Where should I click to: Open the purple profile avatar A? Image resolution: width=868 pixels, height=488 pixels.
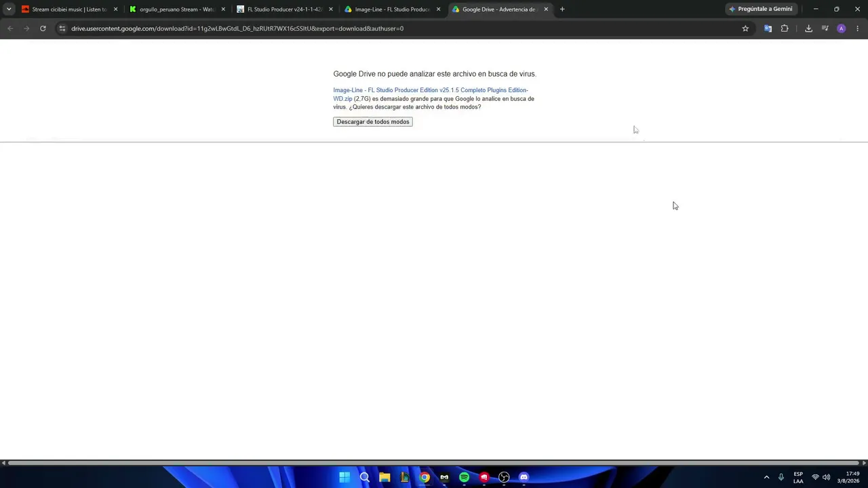coord(842,28)
